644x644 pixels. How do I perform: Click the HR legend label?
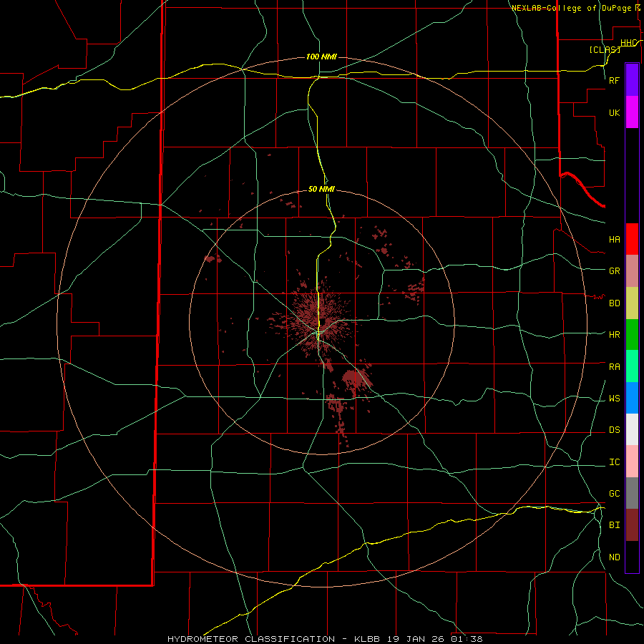614,335
